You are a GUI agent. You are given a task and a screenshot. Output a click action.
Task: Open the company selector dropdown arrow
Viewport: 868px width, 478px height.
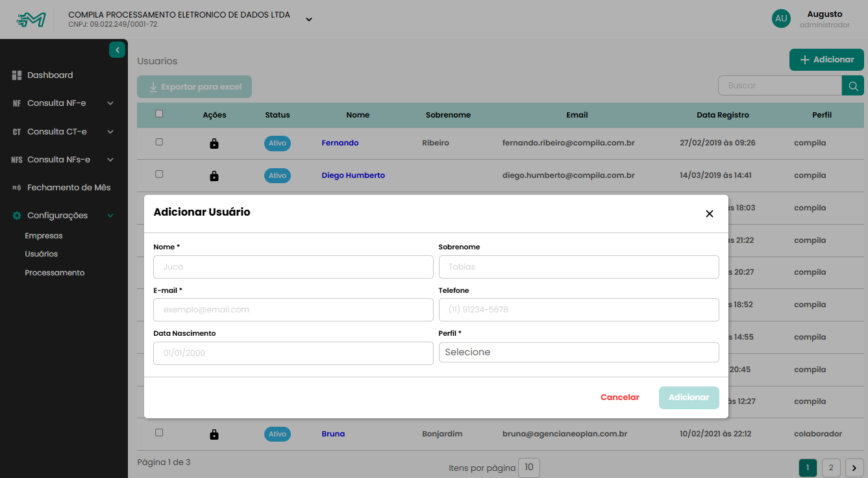[x=309, y=19]
